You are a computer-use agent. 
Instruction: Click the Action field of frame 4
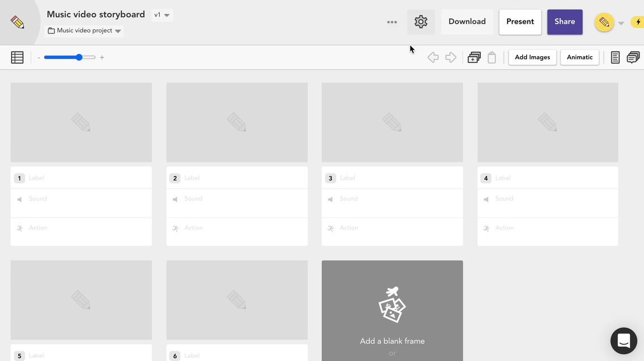point(548,232)
